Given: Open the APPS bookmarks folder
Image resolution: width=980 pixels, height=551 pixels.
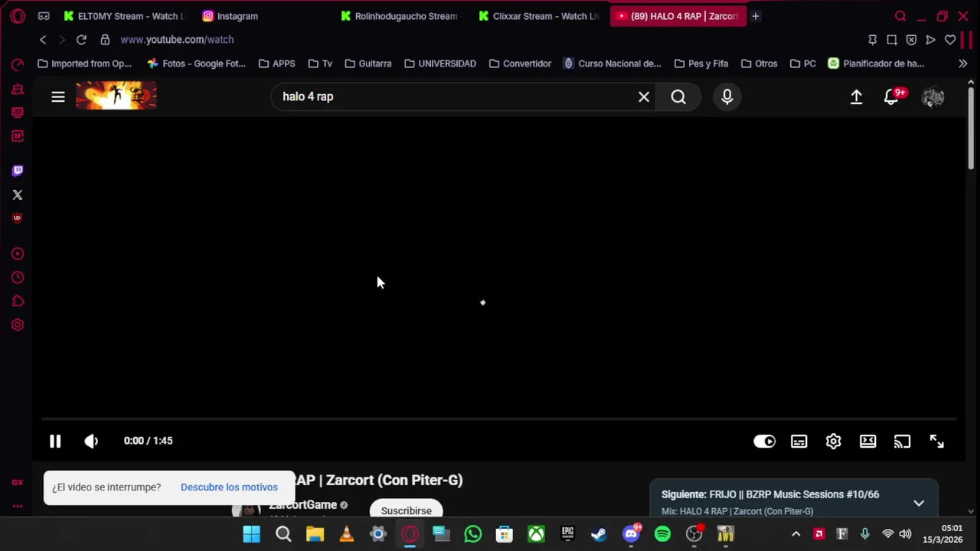Looking at the screenshot, I should coord(276,64).
